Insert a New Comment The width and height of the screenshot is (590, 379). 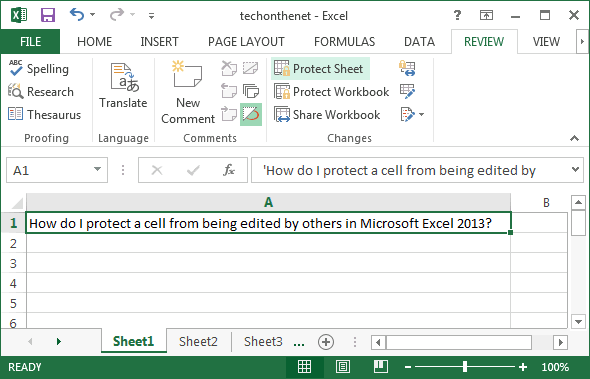(x=188, y=92)
